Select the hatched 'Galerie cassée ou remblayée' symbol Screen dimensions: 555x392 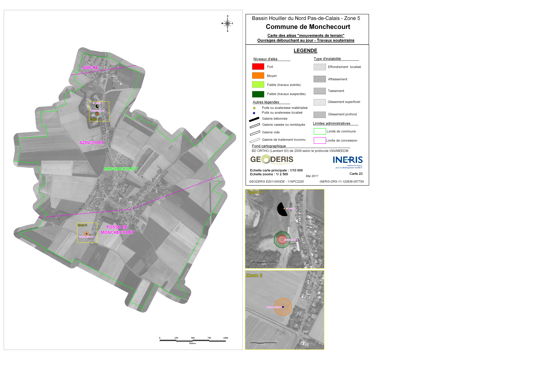pyautogui.click(x=255, y=126)
